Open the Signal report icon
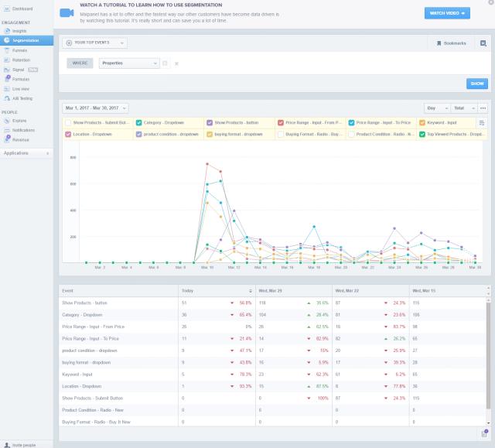Viewport: 495px width, 448px height. [x=8, y=70]
